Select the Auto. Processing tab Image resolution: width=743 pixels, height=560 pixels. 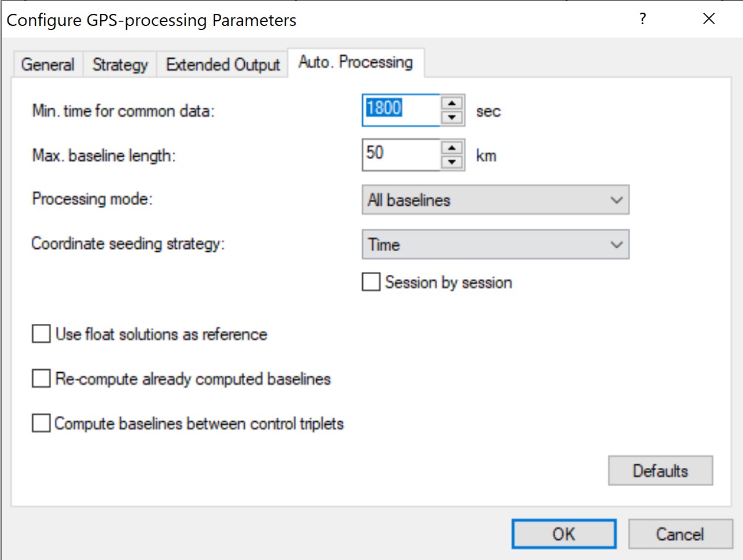point(355,62)
